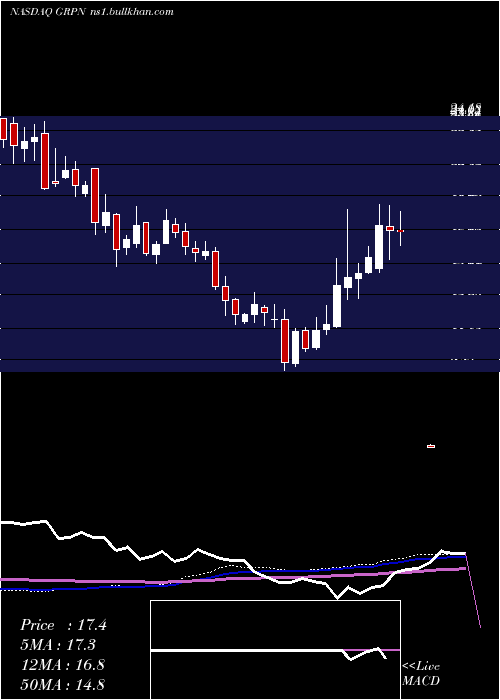Click the NASDAQ GRPN chart title text

[x=49, y=12]
